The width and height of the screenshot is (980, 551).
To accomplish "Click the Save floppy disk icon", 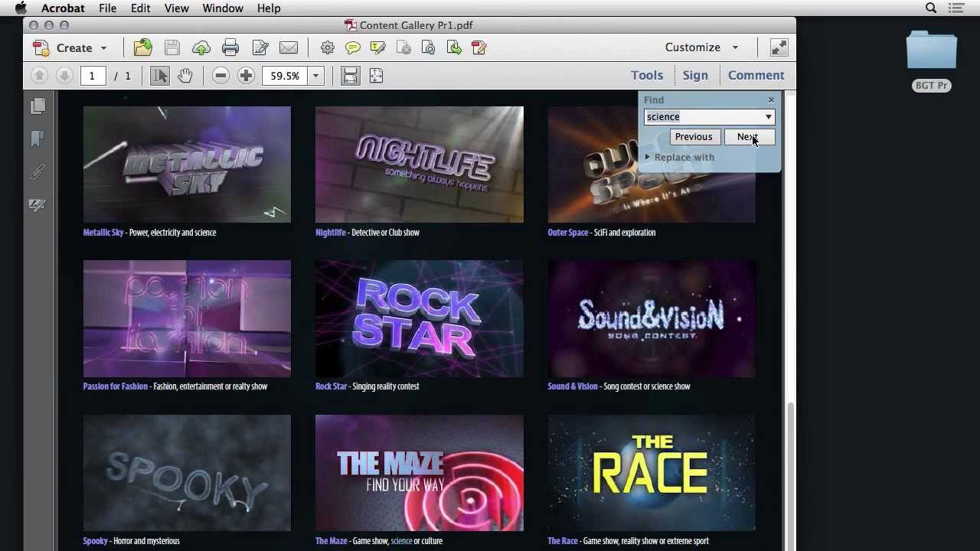I will [172, 47].
